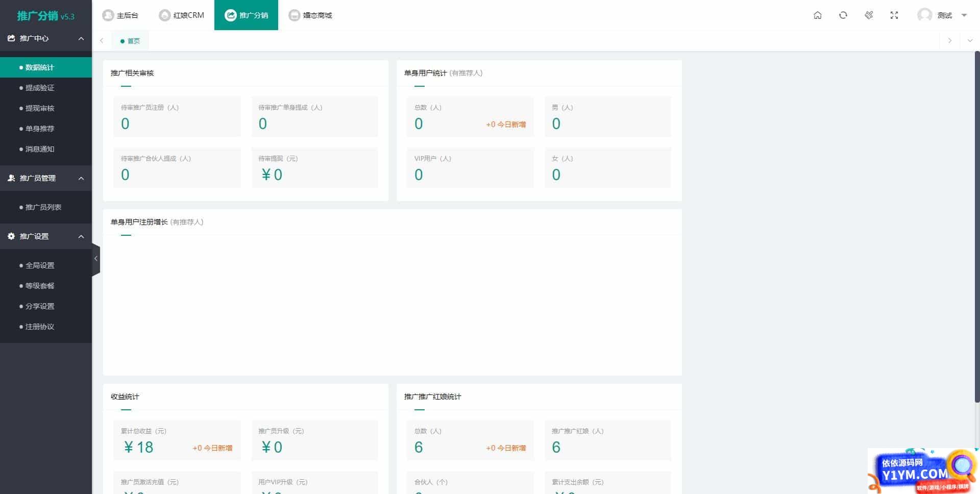The width and height of the screenshot is (980, 494).
Task: Click the user avatar icon
Action: click(x=924, y=15)
